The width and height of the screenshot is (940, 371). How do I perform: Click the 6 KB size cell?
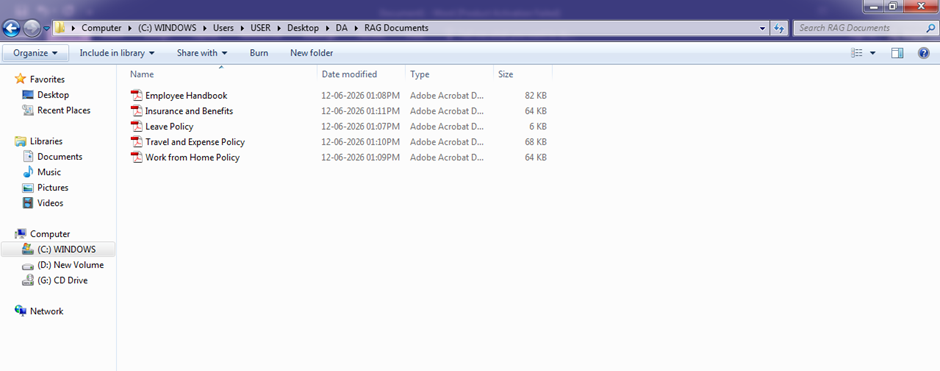(x=537, y=126)
